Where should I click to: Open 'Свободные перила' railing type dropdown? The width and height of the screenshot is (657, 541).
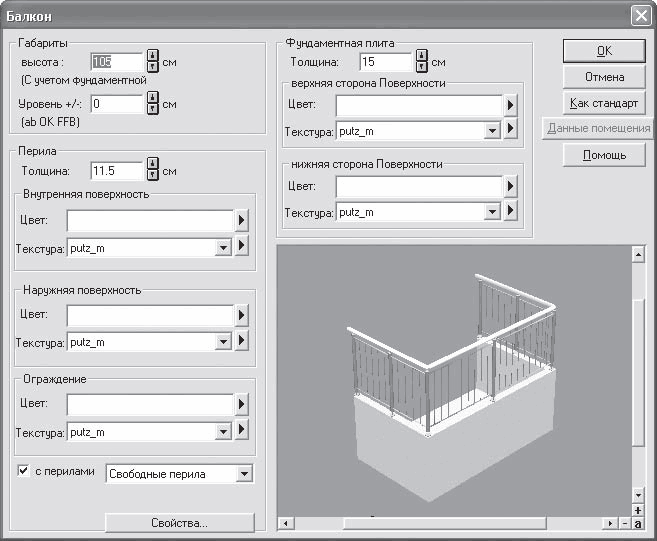[244, 474]
